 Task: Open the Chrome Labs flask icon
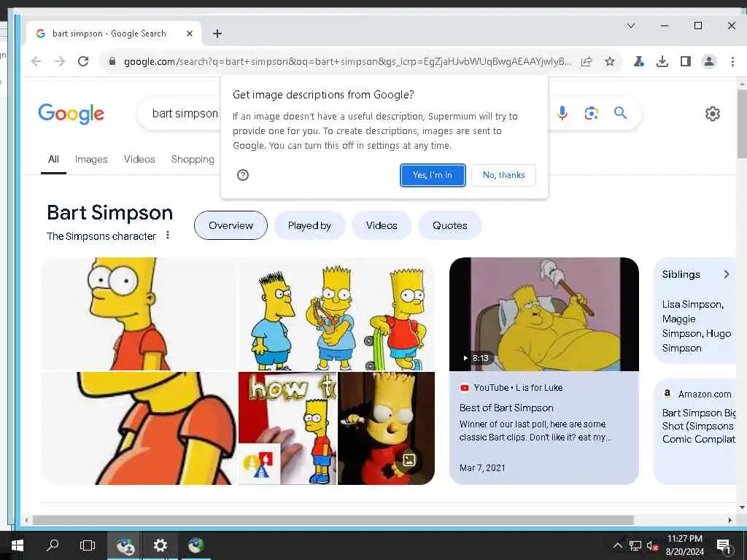[x=639, y=61]
